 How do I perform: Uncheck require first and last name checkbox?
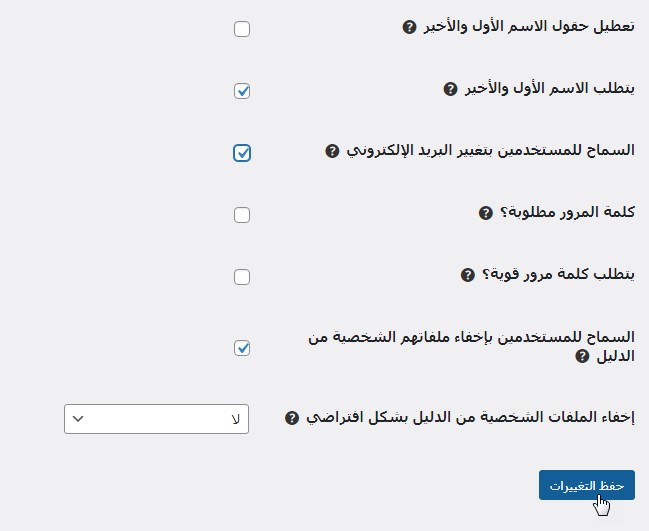point(242,91)
